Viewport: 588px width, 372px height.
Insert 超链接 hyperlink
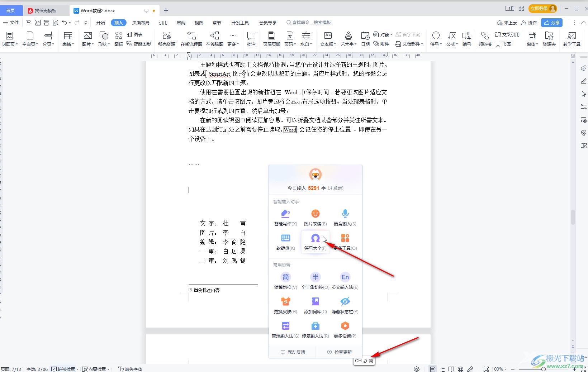(485, 39)
